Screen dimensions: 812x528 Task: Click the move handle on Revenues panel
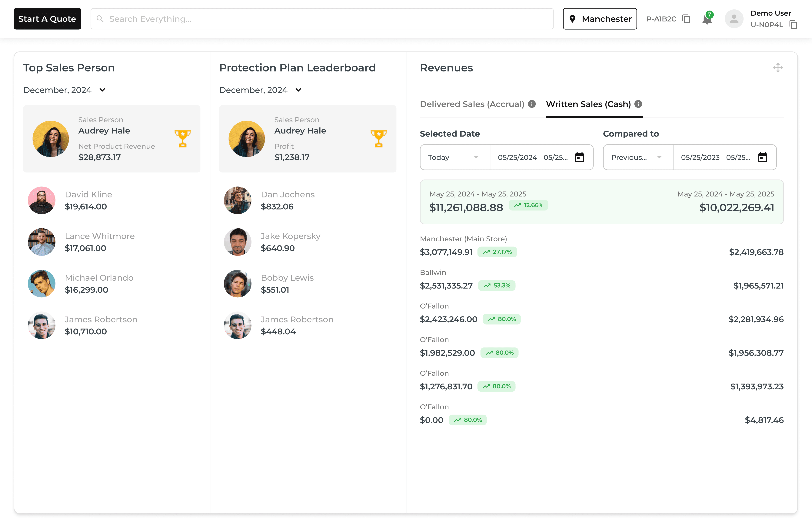(777, 68)
